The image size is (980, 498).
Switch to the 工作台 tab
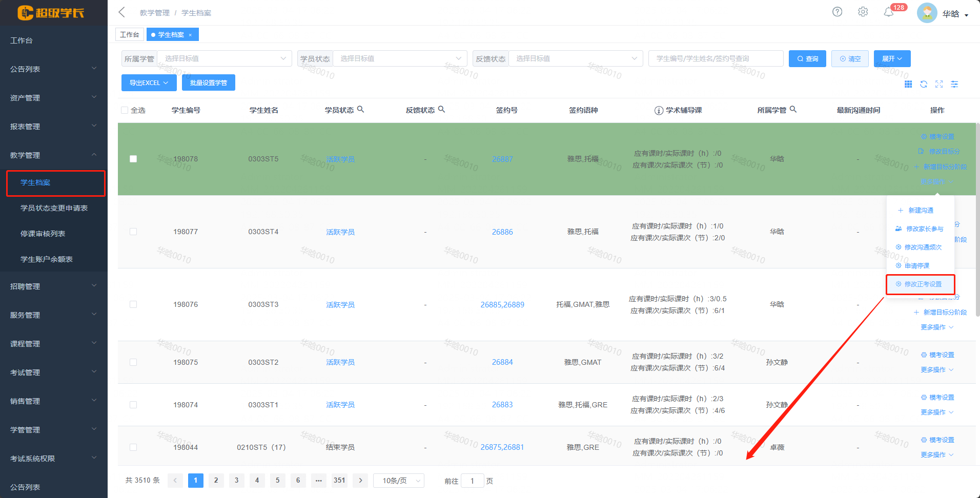pyautogui.click(x=129, y=34)
